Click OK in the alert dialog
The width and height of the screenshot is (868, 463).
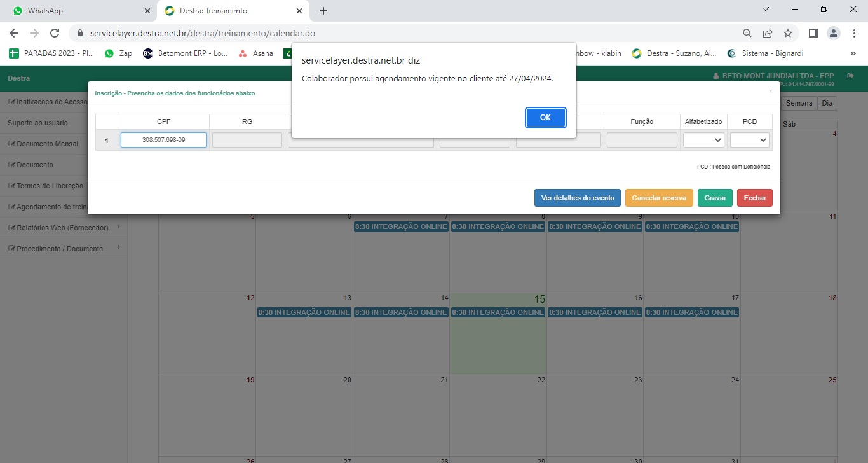pyautogui.click(x=545, y=118)
